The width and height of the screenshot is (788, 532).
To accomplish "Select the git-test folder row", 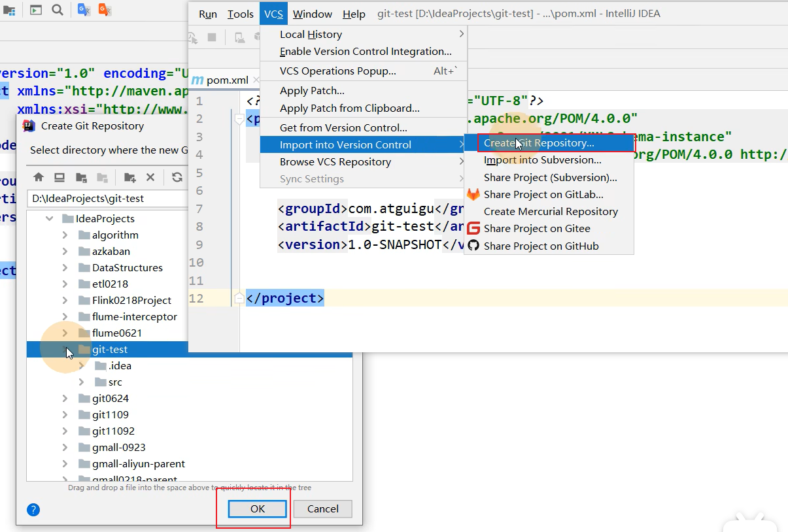I will click(190, 350).
